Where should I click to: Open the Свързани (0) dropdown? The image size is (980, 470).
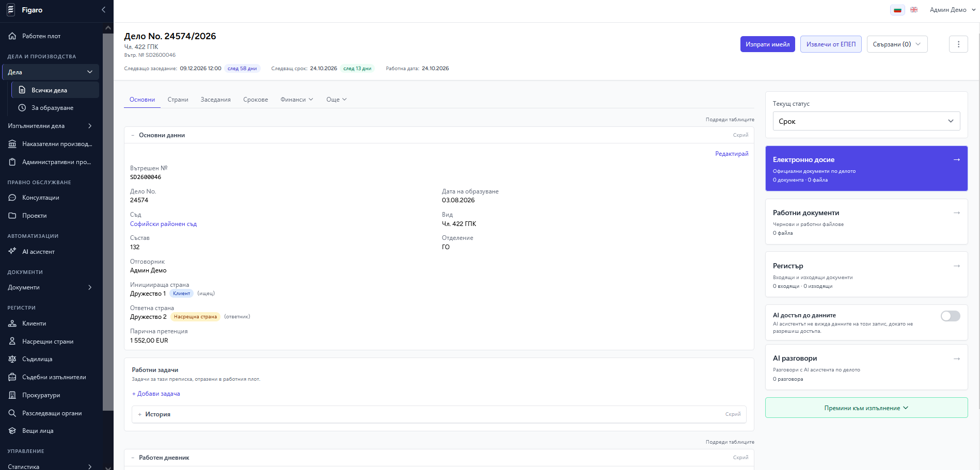pyautogui.click(x=897, y=44)
